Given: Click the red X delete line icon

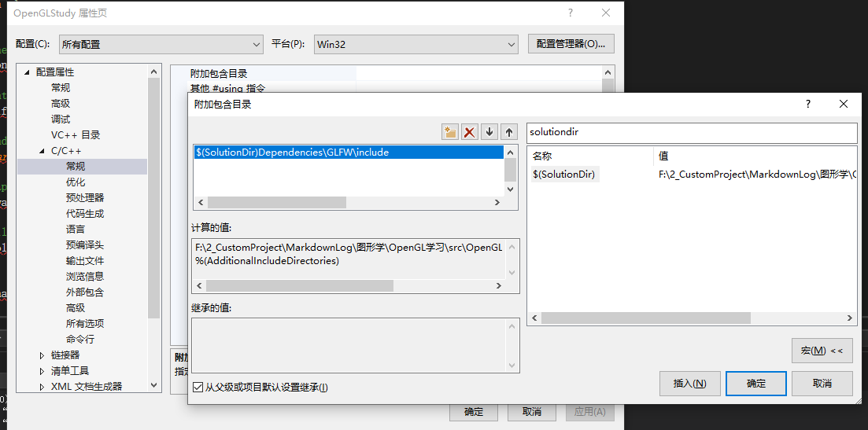Looking at the screenshot, I should click(x=470, y=132).
